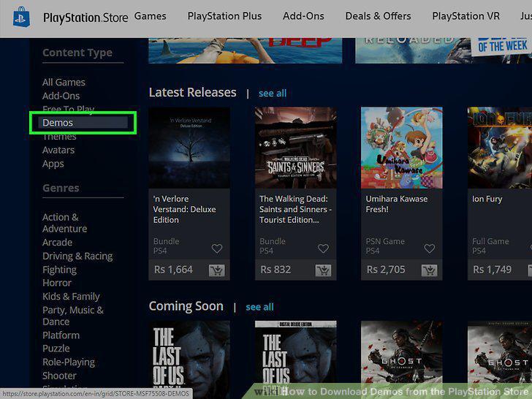532x399 pixels.
Task: Click Ion Fury title text
Action: pyautogui.click(x=487, y=199)
